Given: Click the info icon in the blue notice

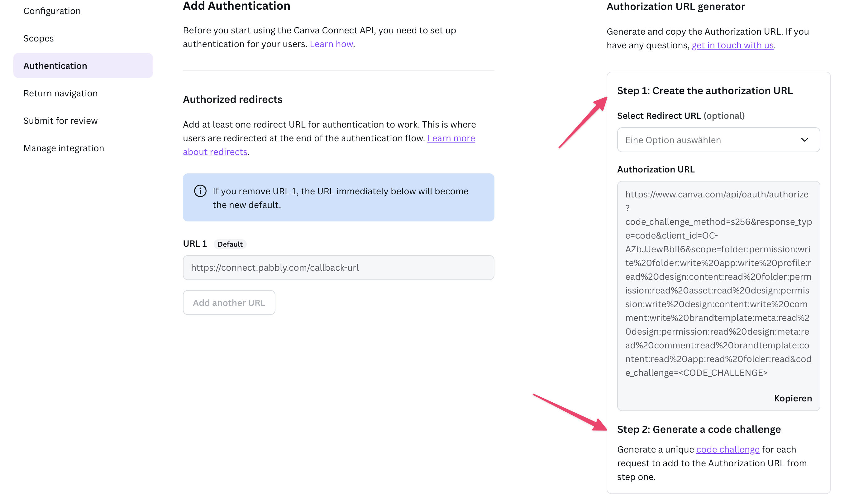Looking at the screenshot, I should tap(200, 191).
